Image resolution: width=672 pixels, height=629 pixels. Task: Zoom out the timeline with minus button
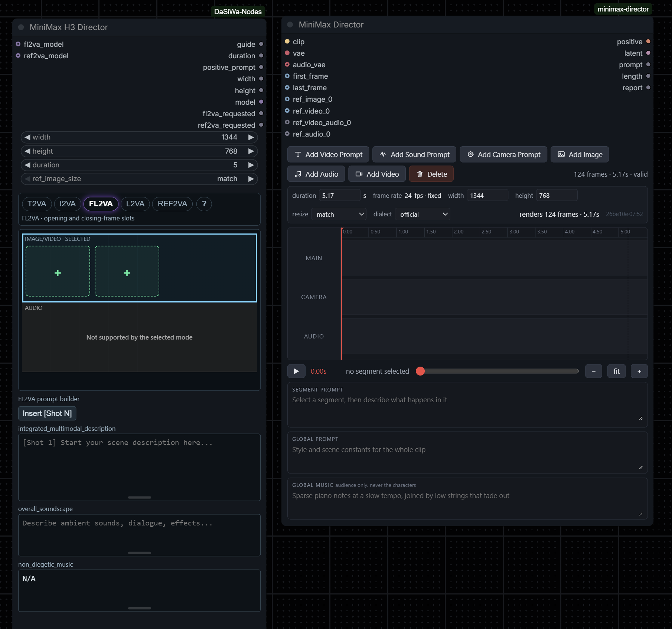click(594, 371)
